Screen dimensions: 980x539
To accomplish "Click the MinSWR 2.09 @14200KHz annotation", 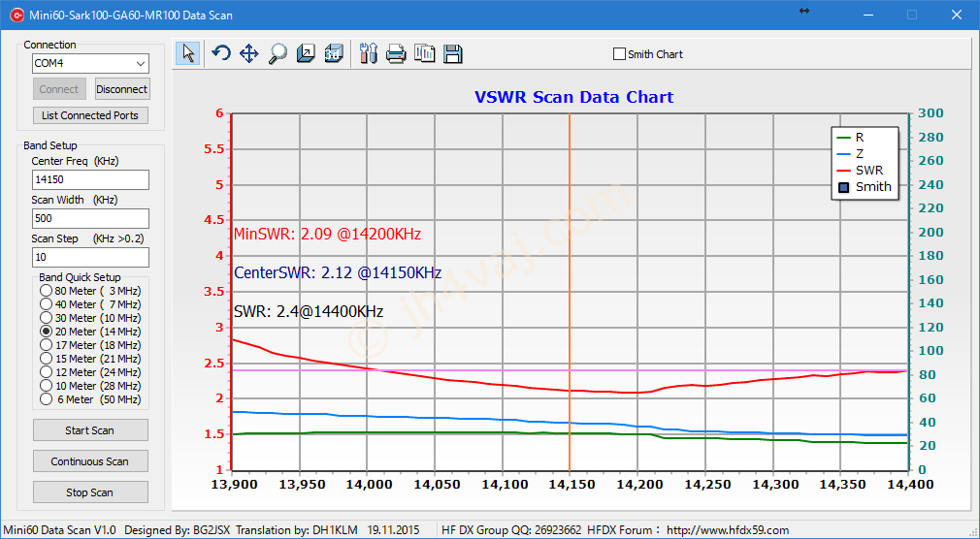I will [x=328, y=235].
